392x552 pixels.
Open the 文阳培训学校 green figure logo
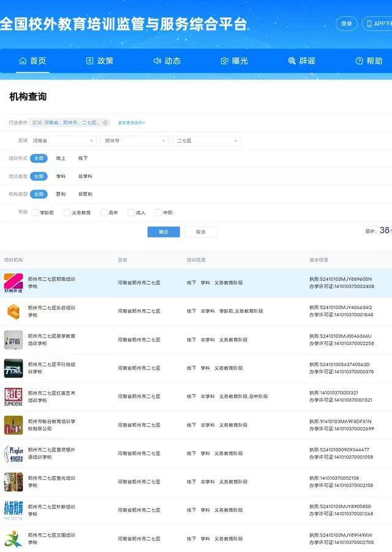(13, 539)
